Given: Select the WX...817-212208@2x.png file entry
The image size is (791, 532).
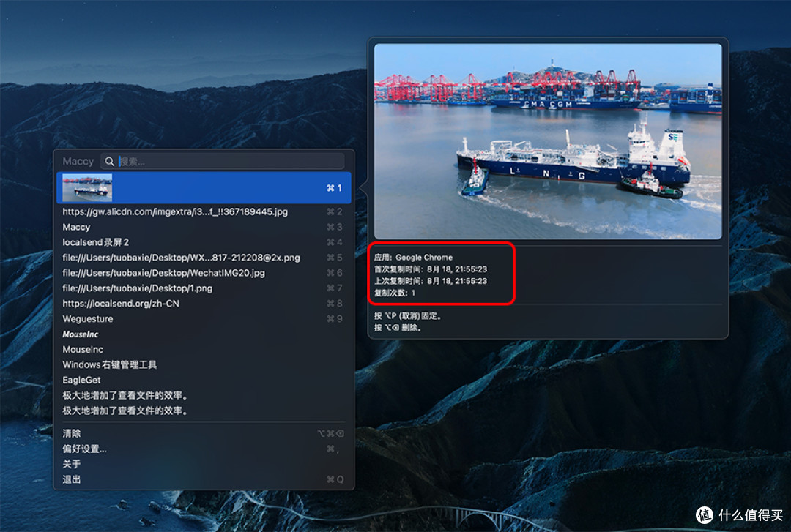Looking at the screenshot, I should [204, 258].
